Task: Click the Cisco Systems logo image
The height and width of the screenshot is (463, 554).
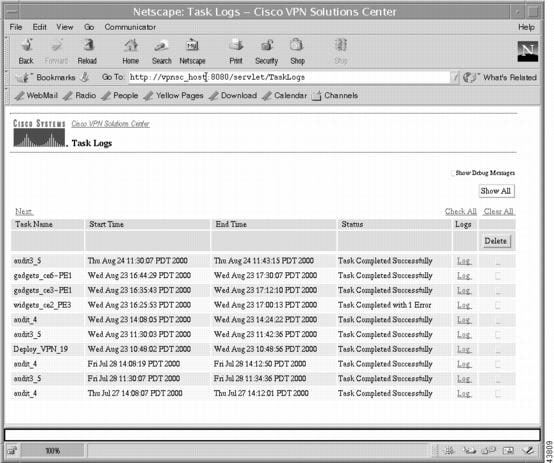Action: (39, 133)
